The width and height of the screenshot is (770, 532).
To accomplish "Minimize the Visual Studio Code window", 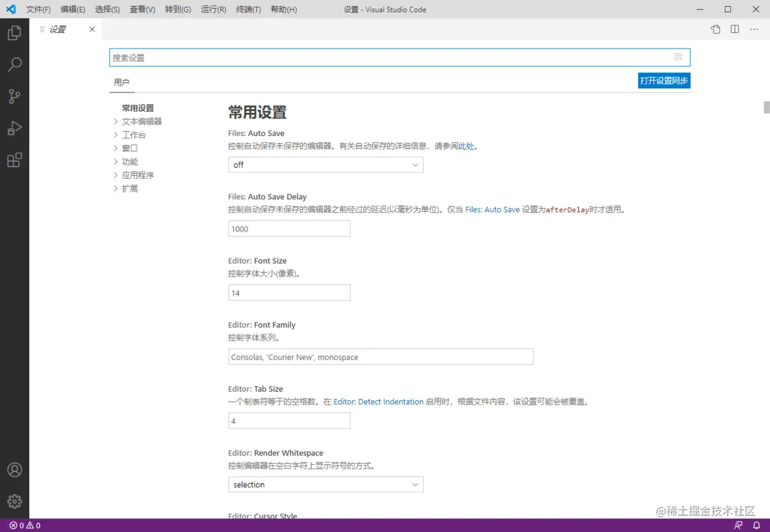I will coord(699,9).
